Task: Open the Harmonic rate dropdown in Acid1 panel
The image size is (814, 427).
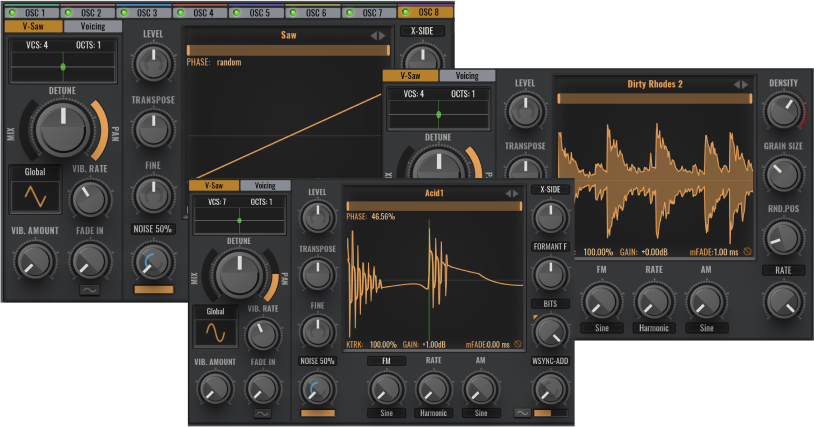Action: pyautogui.click(x=434, y=412)
